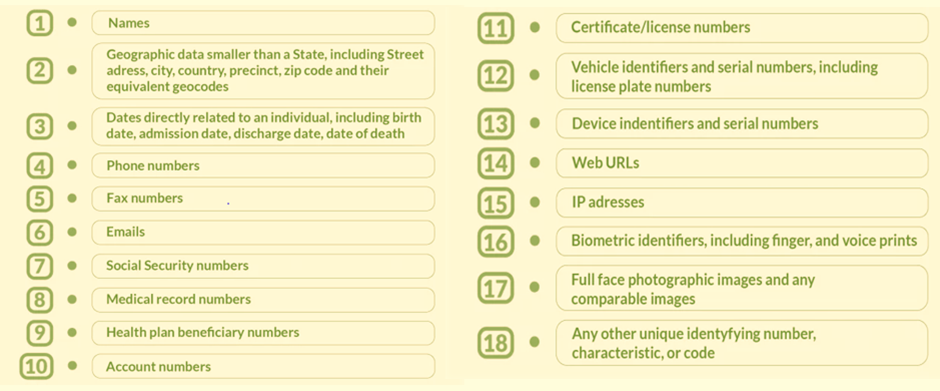Click the number 1 badge icon
Screen dimensions: 940x391
point(40,23)
